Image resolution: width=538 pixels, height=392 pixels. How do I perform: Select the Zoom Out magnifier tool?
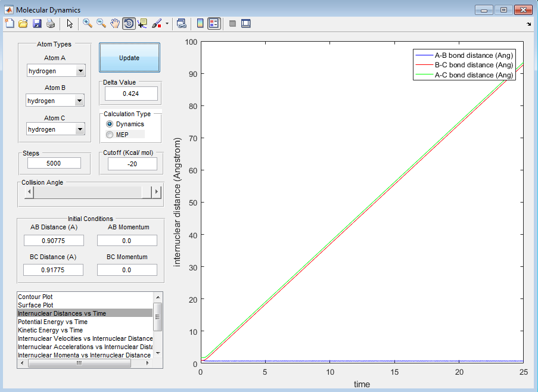tap(101, 23)
